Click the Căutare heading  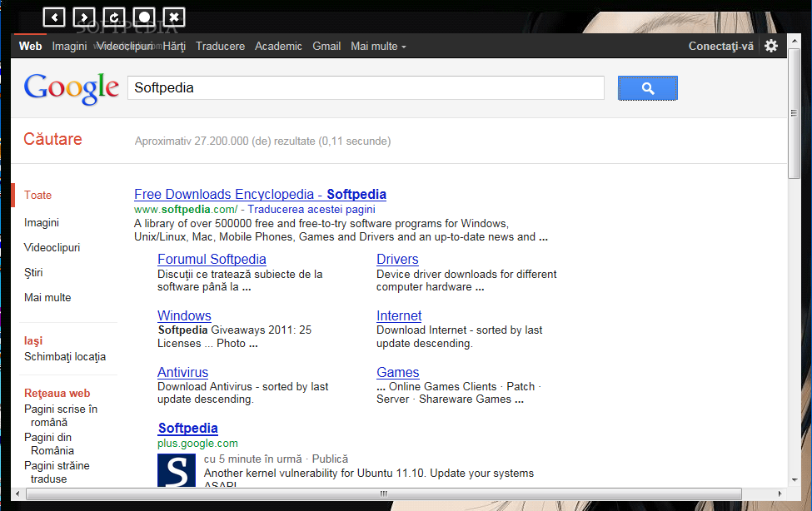tap(52, 139)
